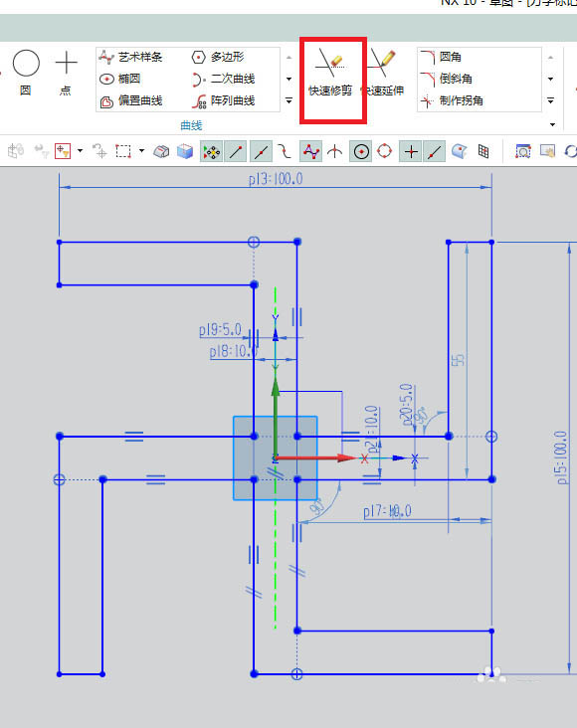Select the vertical 55 dimension

(458, 360)
